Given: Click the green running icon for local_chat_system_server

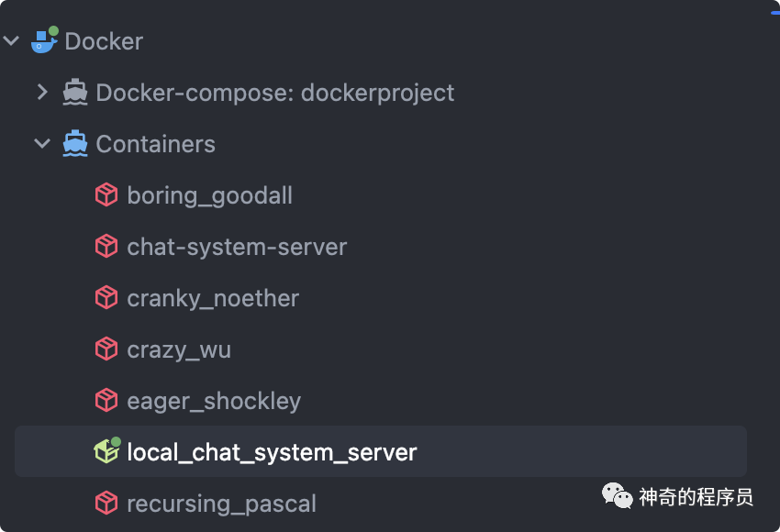Looking at the screenshot, I should pyautogui.click(x=107, y=450).
